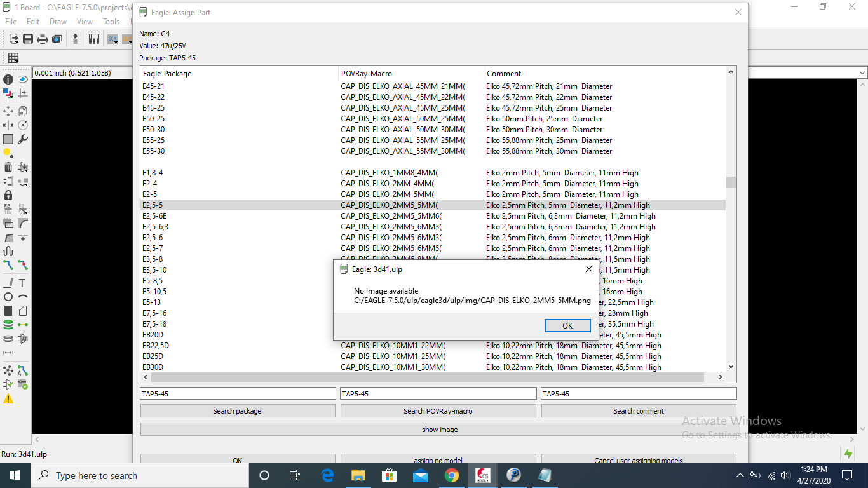Select the Via tool
868x488 pixels.
(8, 325)
